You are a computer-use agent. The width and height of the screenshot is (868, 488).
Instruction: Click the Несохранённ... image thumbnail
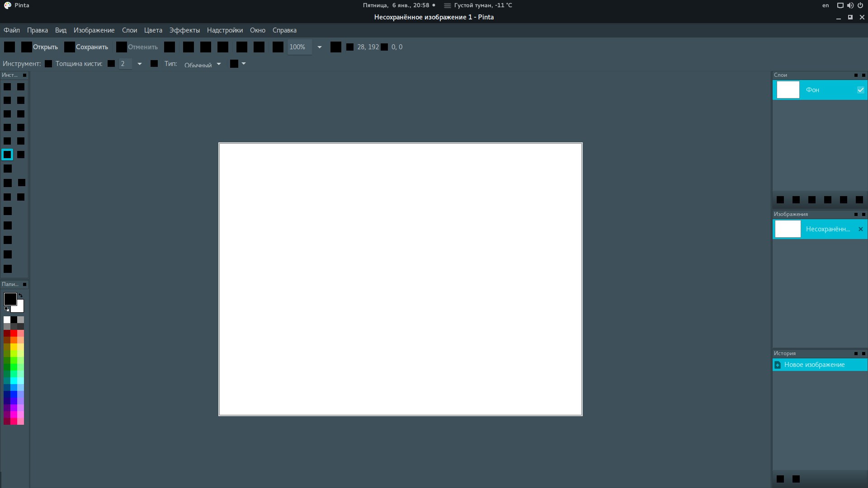click(788, 229)
